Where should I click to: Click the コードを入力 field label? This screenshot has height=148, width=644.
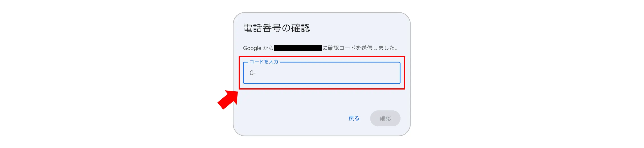pyautogui.click(x=264, y=62)
